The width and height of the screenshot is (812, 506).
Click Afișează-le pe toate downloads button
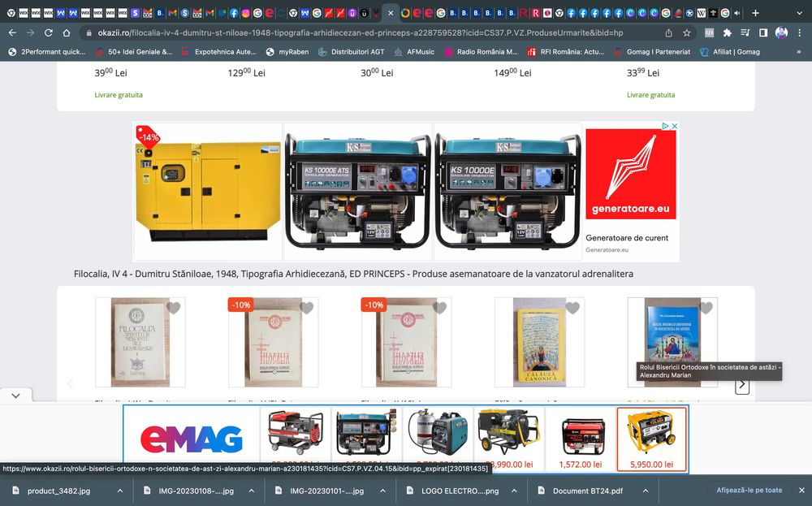(749, 490)
